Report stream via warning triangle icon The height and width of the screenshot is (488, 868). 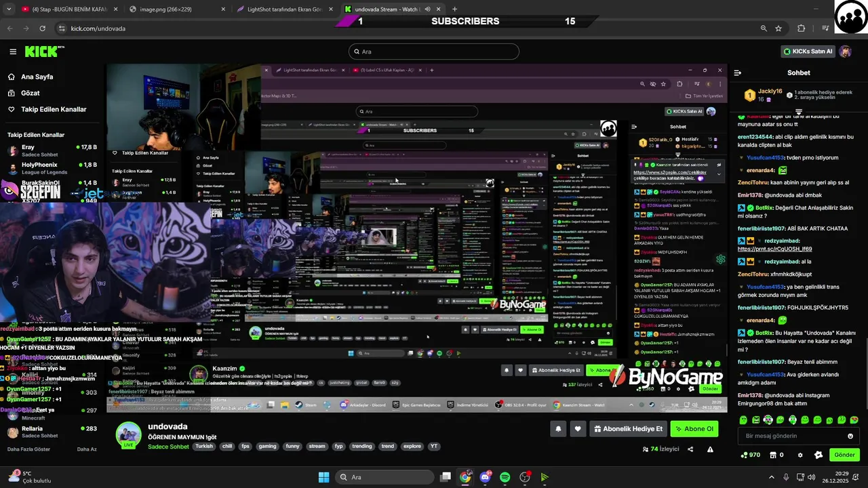point(710,449)
